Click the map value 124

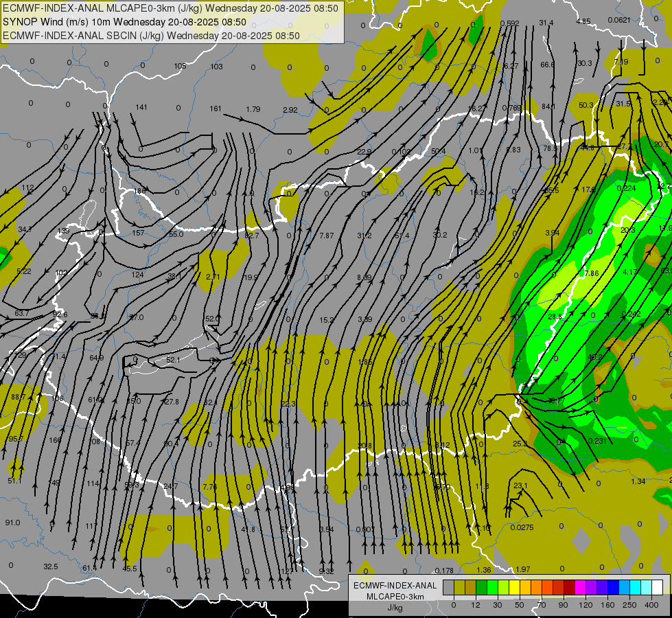(x=137, y=275)
